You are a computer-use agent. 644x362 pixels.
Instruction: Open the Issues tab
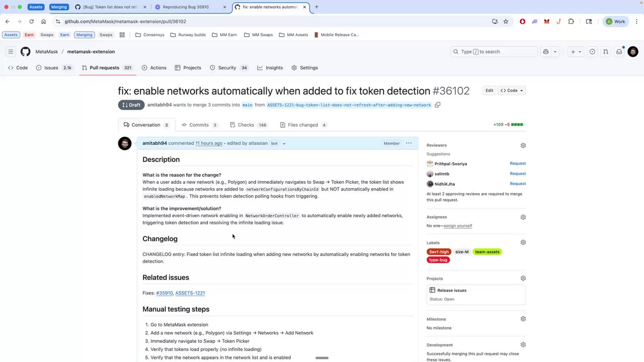pos(54,68)
